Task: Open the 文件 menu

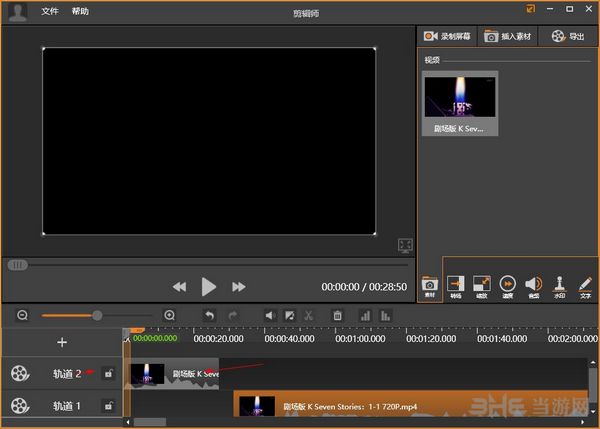Action: [x=50, y=11]
